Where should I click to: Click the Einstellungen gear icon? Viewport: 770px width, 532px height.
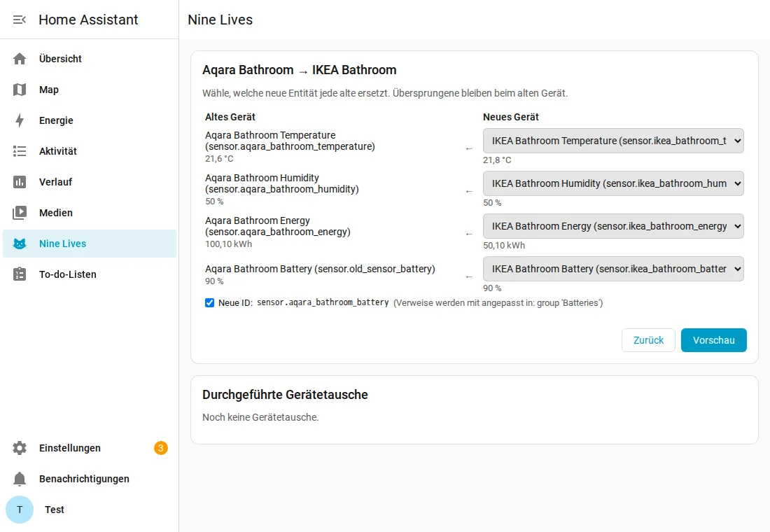tap(20, 448)
